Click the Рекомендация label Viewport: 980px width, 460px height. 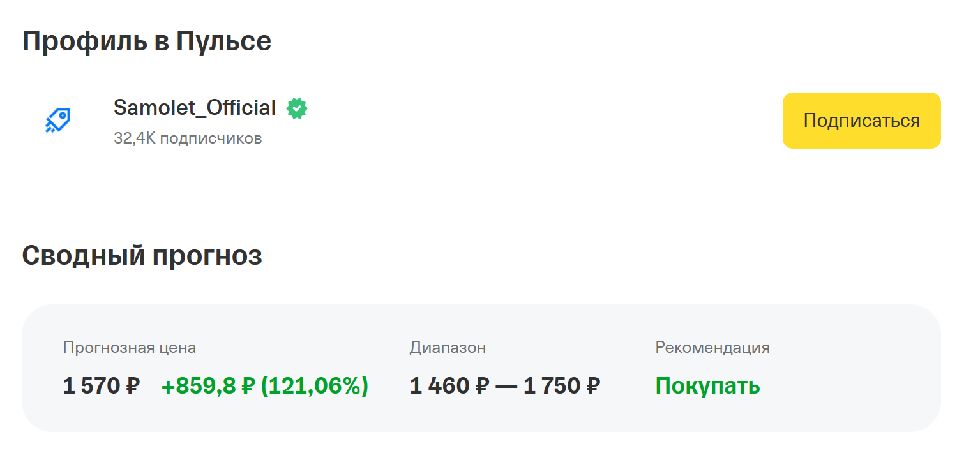coord(712,348)
